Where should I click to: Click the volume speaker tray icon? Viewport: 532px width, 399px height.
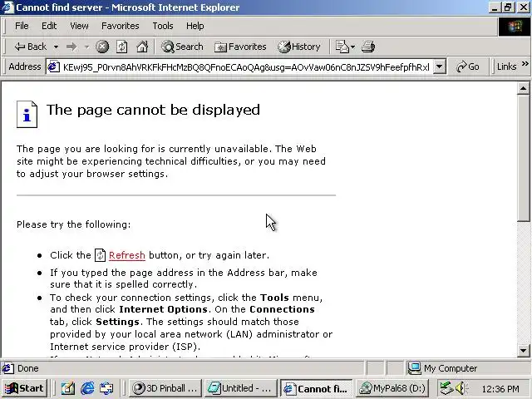point(461,388)
